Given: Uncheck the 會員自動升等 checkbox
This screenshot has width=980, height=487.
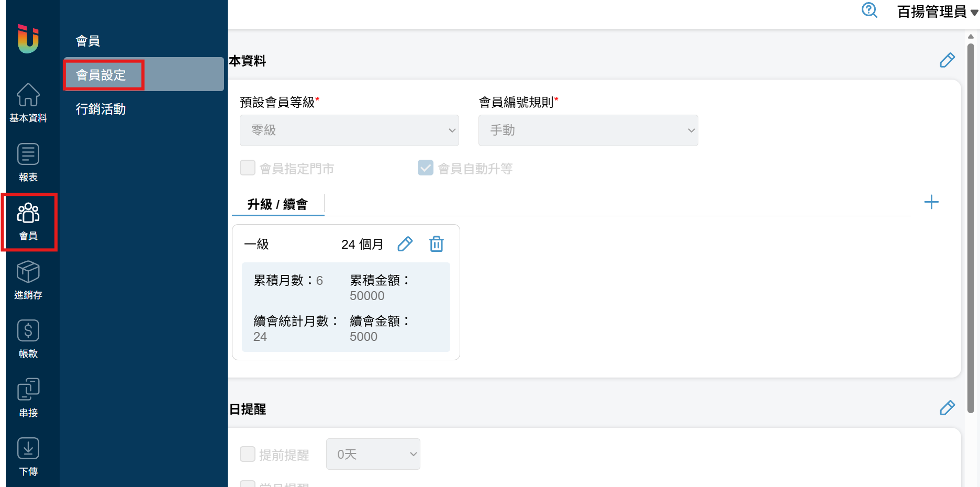Looking at the screenshot, I should point(426,168).
